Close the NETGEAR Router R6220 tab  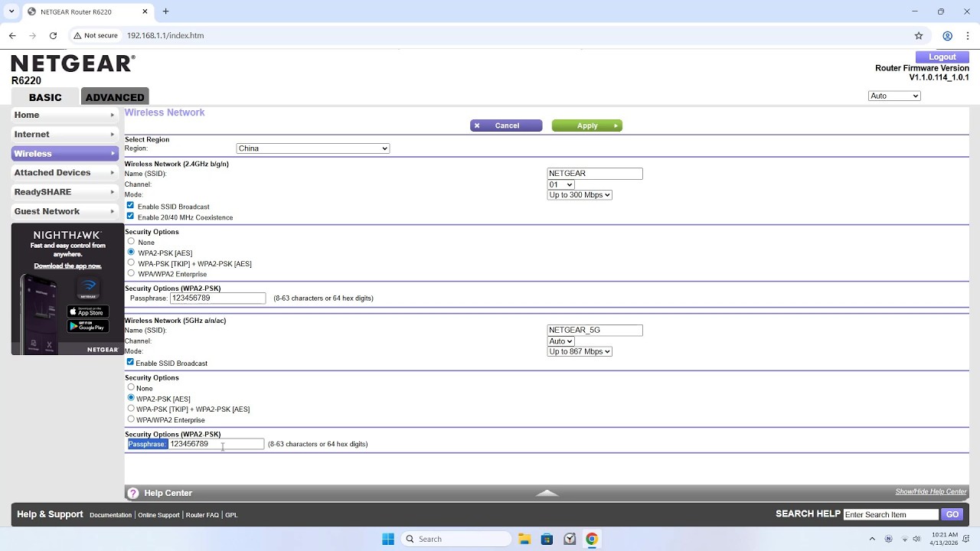click(145, 11)
